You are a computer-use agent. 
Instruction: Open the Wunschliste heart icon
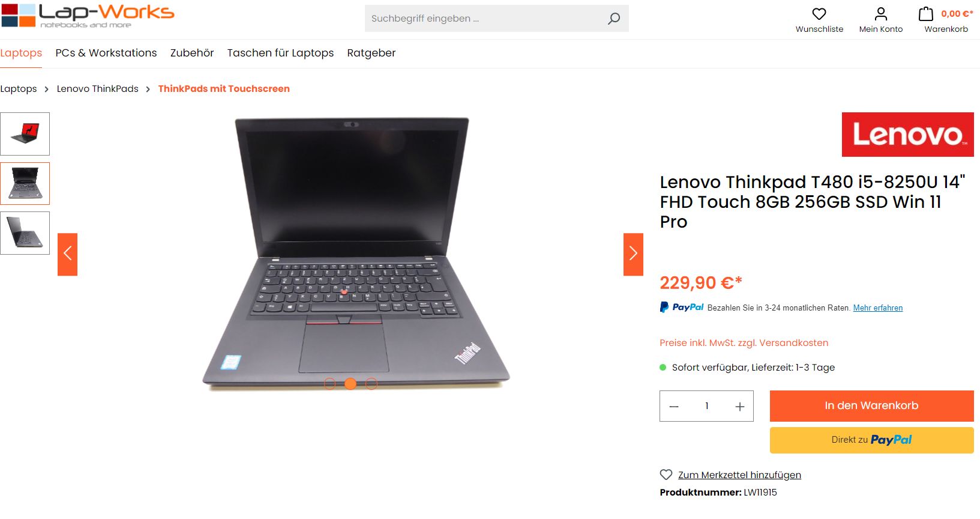pyautogui.click(x=819, y=14)
